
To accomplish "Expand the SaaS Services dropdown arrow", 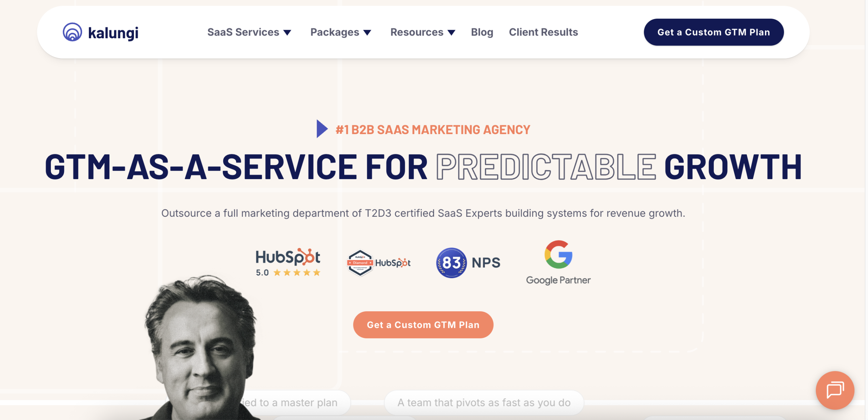I will point(287,33).
